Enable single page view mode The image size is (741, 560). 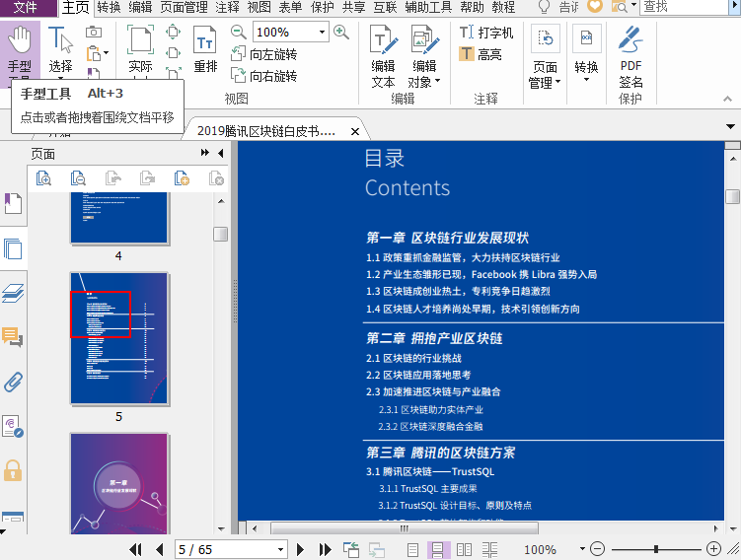tap(412, 549)
